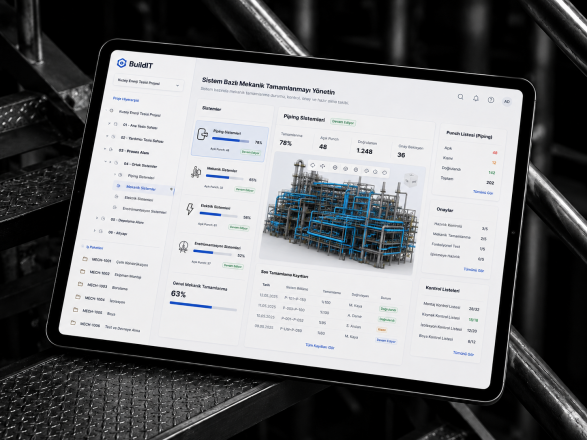Expand the 01 - Ana Tesis Sahası node
Viewport: 587px width, 440px height.
click(x=109, y=123)
